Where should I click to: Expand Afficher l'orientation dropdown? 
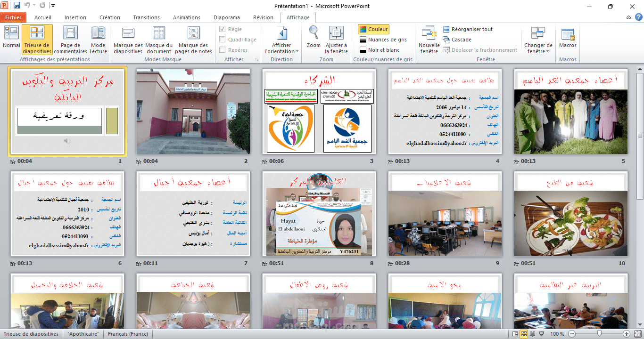[x=281, y=40]
